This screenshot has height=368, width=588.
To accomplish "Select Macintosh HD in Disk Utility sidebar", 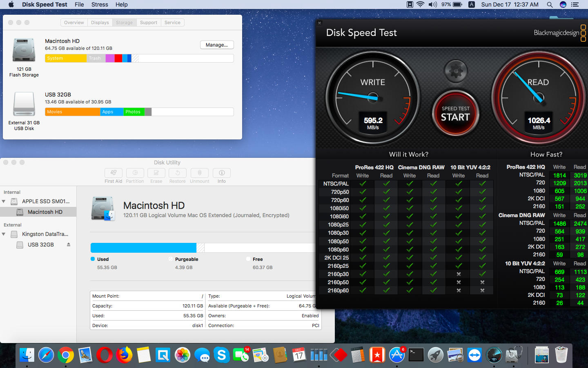I will 38,212.
